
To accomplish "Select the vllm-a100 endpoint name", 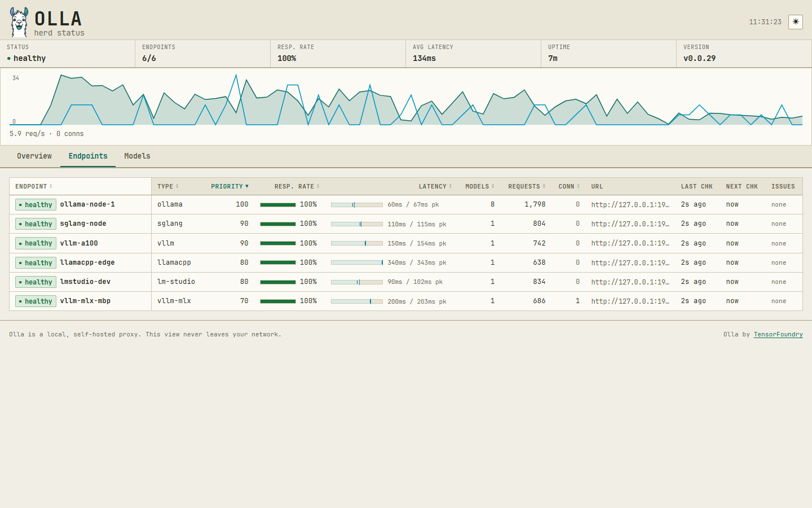I will (79, 243).
